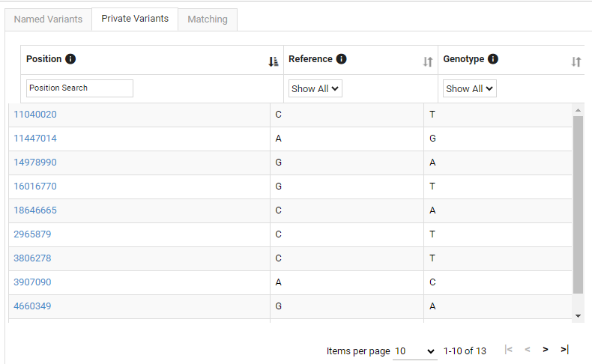The width and height of the screenshot is (592, 364).
Task: Sort the table by Reference column
Action: (428, 61)
